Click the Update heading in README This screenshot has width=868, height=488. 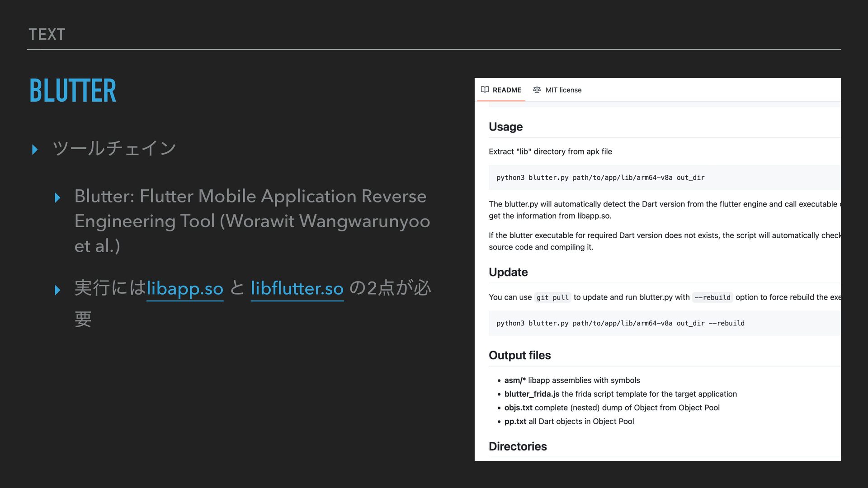click(508, 272)
